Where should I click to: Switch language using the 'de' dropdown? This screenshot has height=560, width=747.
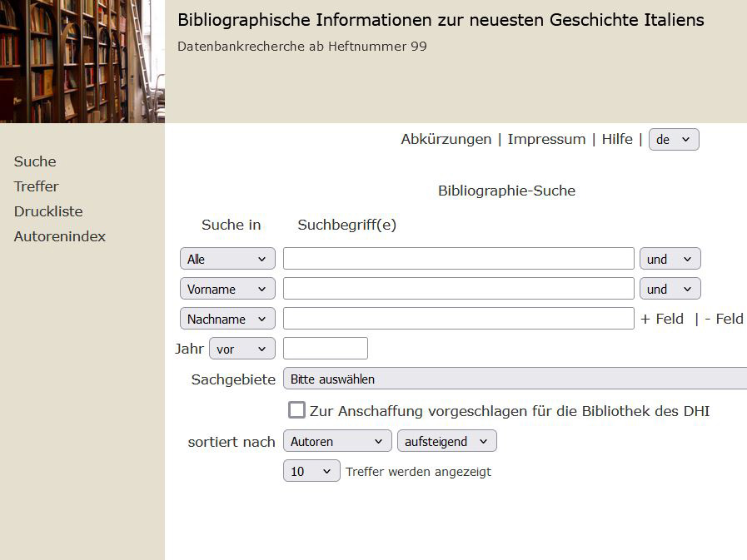point(673,139)
